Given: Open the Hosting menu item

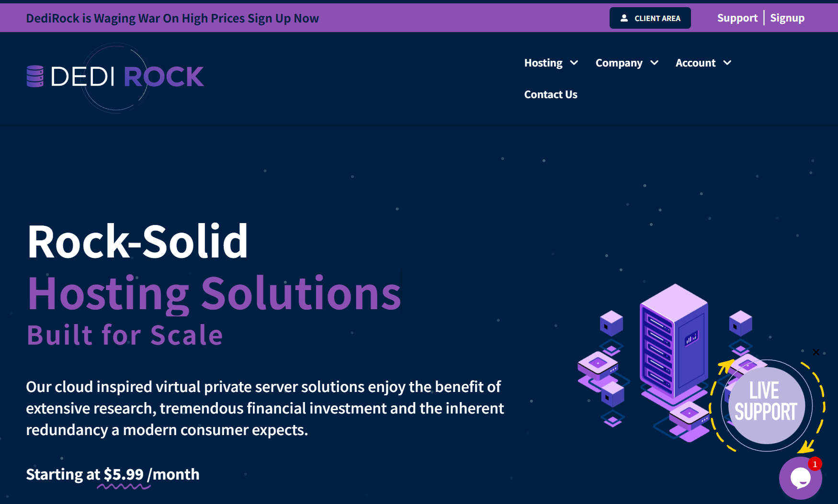Looking at the screenshot, I should point(543,63).
